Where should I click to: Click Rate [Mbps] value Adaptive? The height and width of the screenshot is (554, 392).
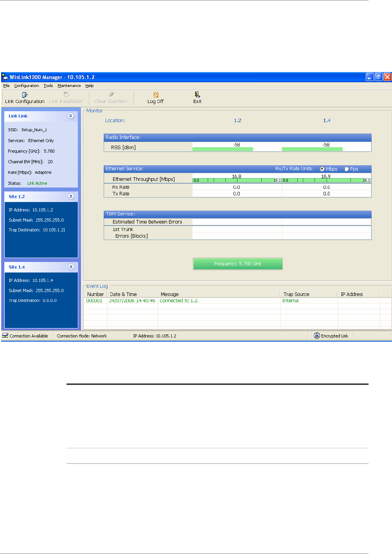click(x=43, y=172)
